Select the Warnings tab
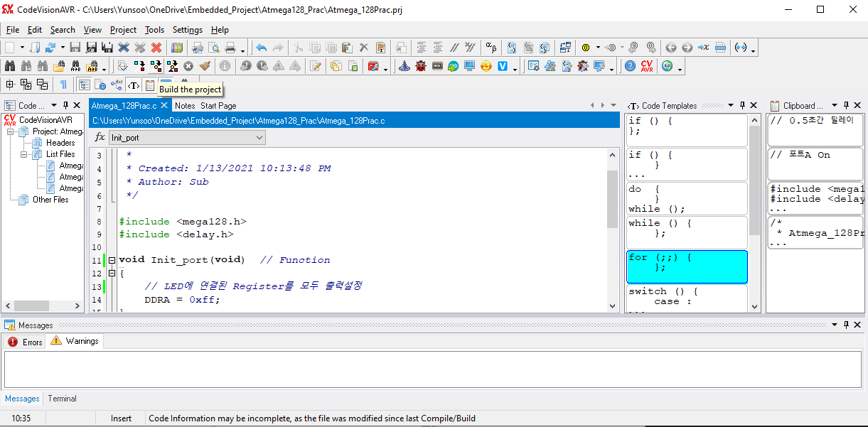The height and width of the screenshot is (427, 868). point(75,341)
